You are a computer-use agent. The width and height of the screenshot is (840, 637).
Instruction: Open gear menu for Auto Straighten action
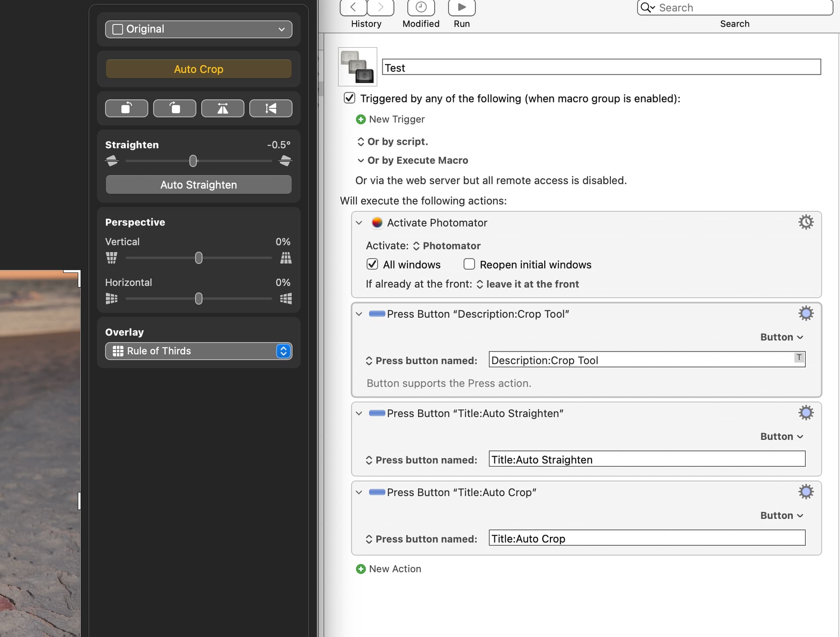click(x=806, y=413)
